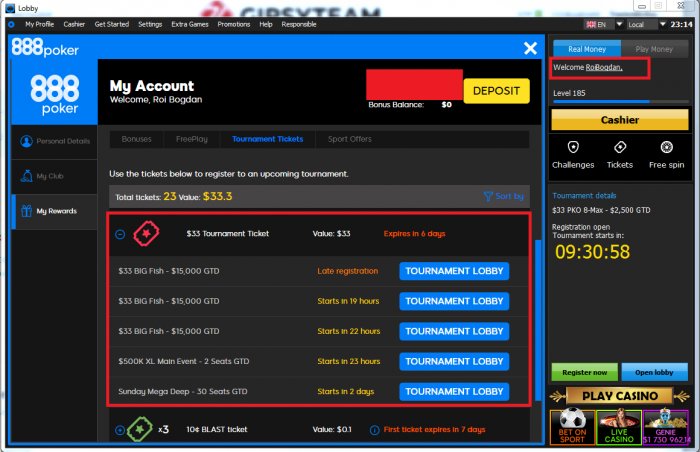Click the 'Expires in 6 days' text

point(414,234)
